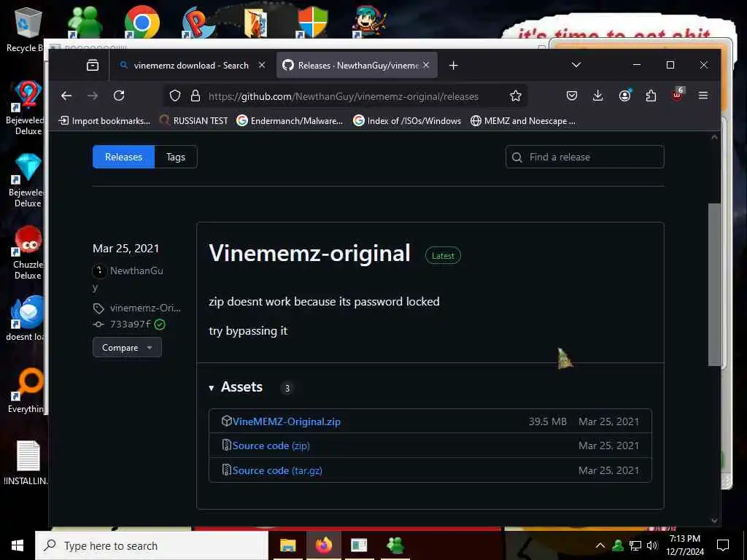Open tracking protection shield in address bar

(175, 96)
